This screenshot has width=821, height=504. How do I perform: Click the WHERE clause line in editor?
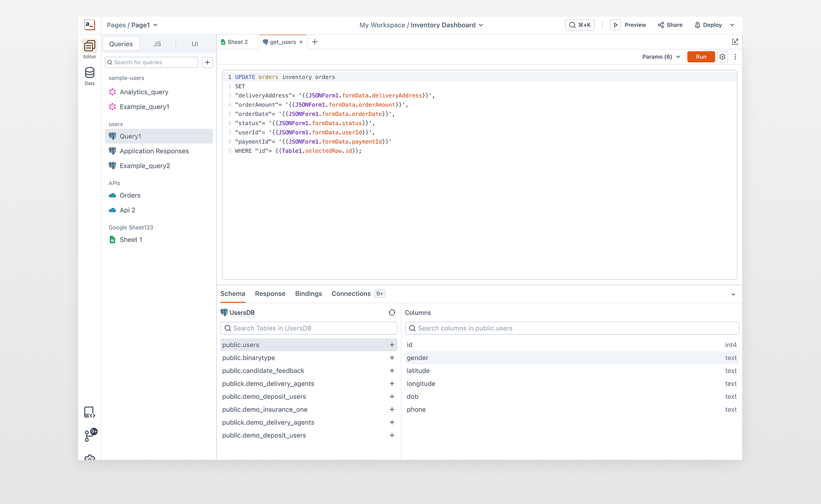(x=298, y=151)
